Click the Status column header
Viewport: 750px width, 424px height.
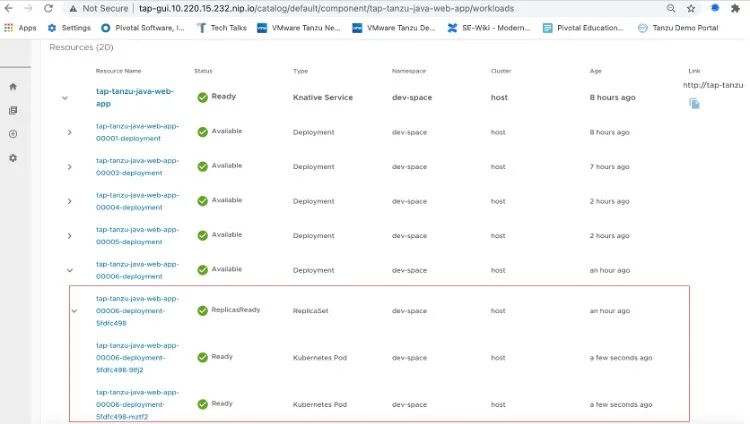203,71
